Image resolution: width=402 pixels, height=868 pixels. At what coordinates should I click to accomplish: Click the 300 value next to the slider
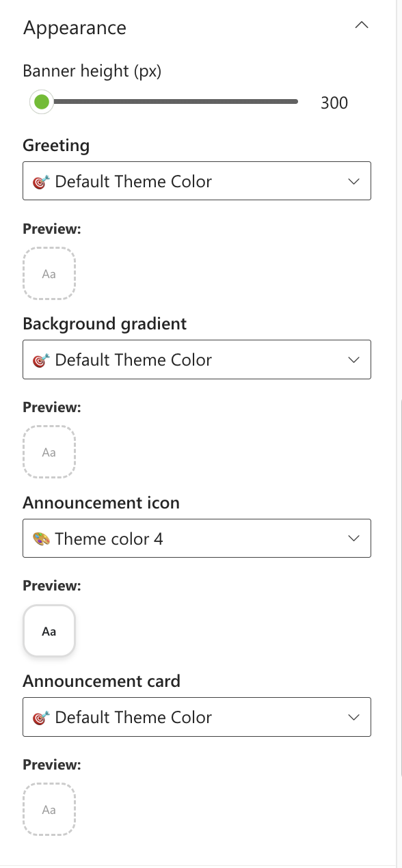click(x=334, y=103)
